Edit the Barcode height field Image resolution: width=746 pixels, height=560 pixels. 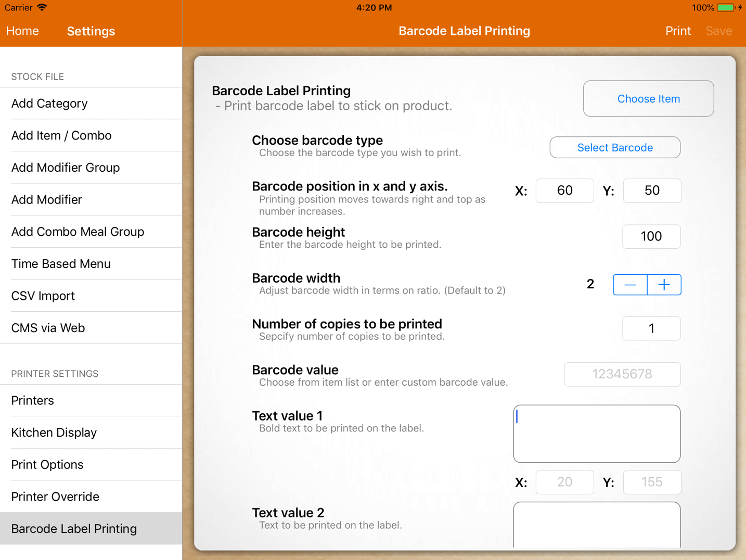(x=651, y=237)
